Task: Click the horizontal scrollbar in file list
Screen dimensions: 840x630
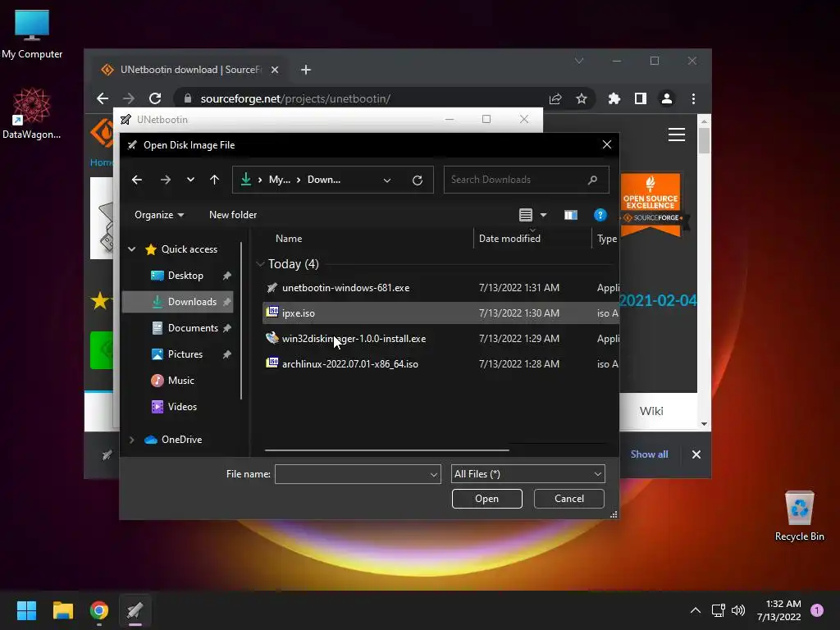Action: tap(386, 450)
